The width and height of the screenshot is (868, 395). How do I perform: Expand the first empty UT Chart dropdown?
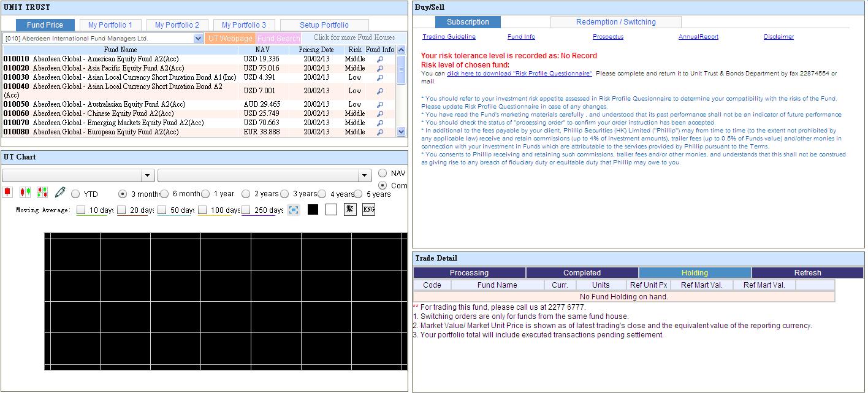coord(147,176)
